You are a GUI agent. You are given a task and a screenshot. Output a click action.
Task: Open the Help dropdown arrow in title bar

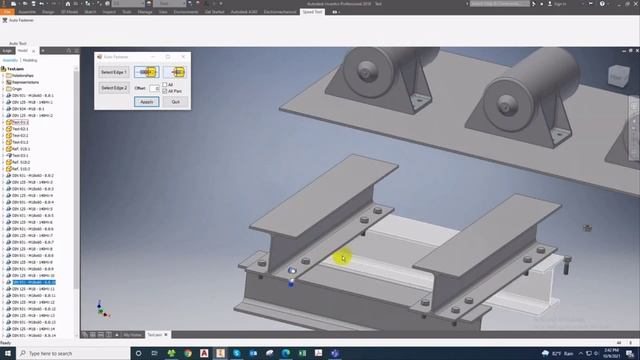608,4
